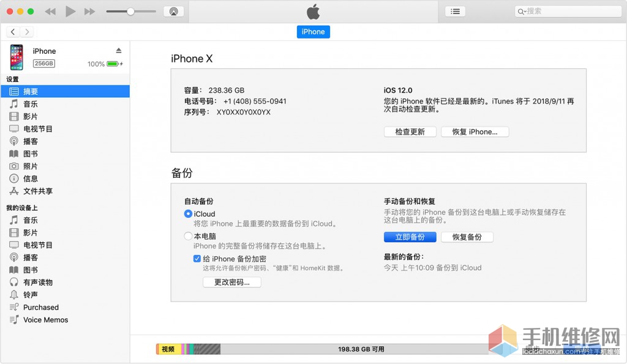This screenshot has width=627, height=364.
Task: Open 音乐 under 我的设备上
Action: click(x=65, y=220)
